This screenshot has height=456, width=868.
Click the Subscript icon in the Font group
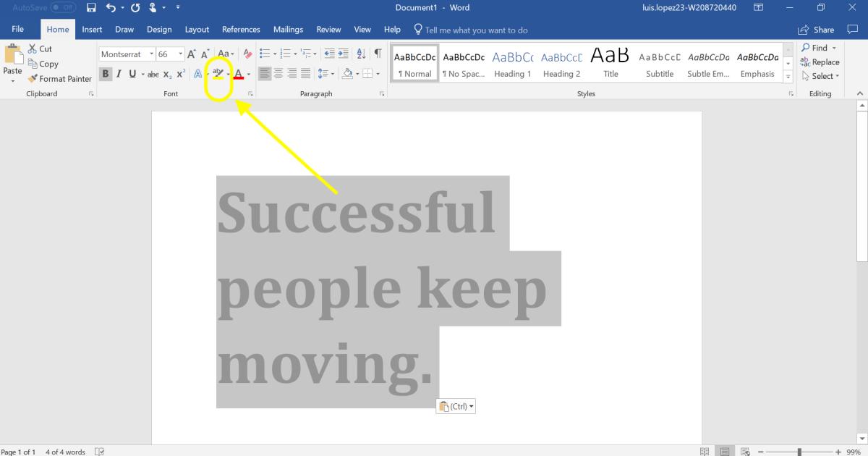[167, 74]
